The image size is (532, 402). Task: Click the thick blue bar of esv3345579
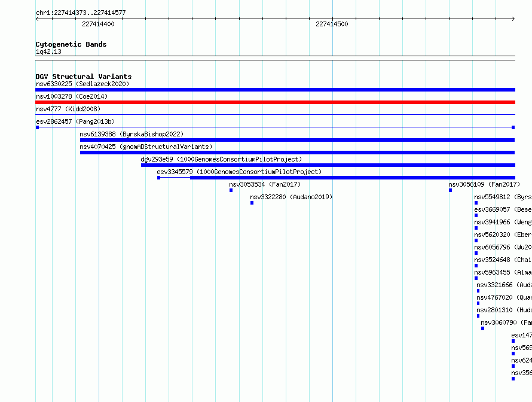coord(353,178)
